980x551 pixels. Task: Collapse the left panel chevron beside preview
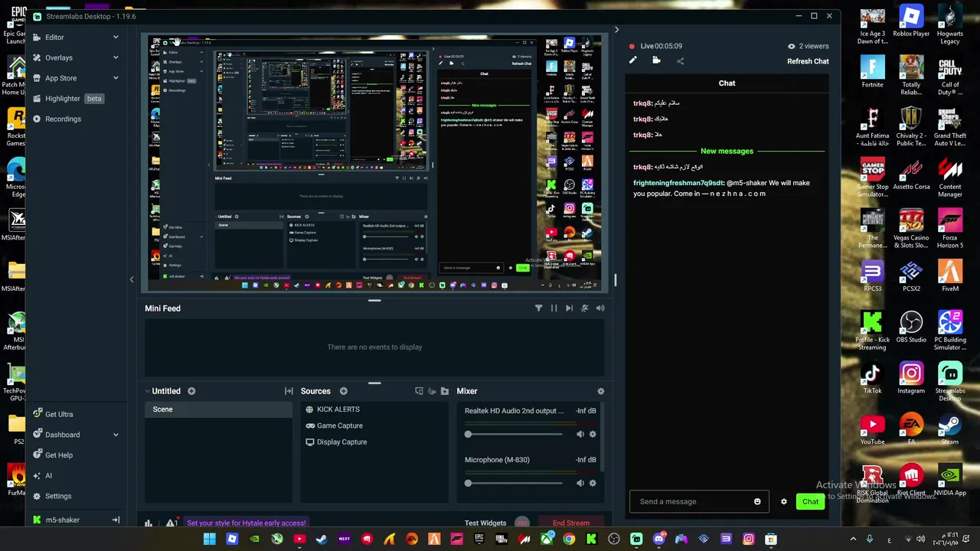(x=132, y=279)
